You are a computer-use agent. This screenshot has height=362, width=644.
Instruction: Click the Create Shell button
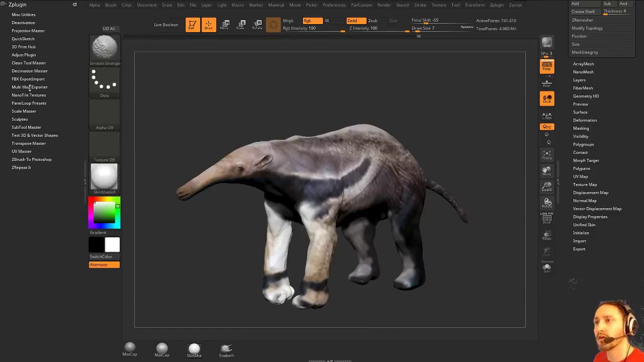coord(583,12)
